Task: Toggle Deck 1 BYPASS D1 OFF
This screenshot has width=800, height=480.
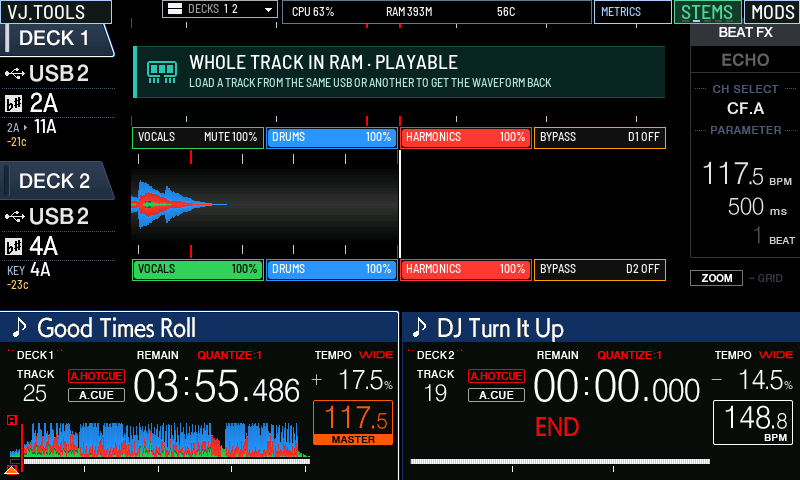Action: (599, 138)
